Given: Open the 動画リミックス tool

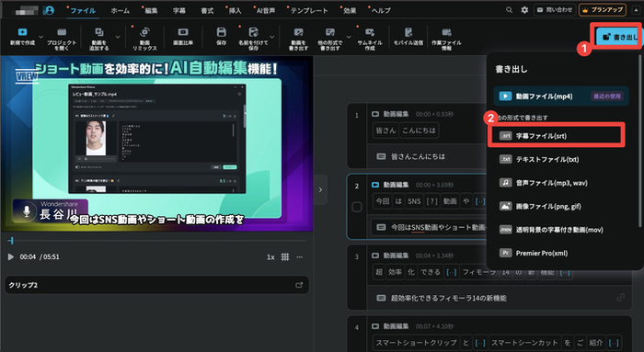Looking at the screenshot, I should point(144,32).
